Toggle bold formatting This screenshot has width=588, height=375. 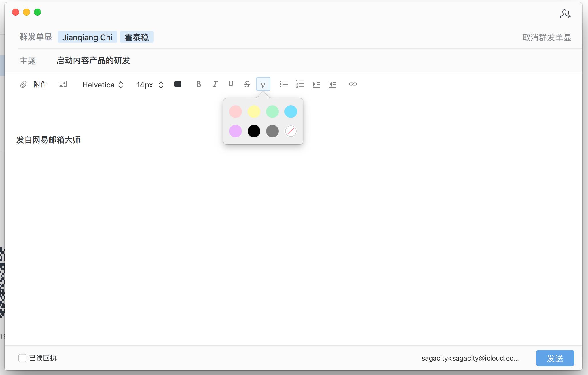199,84
